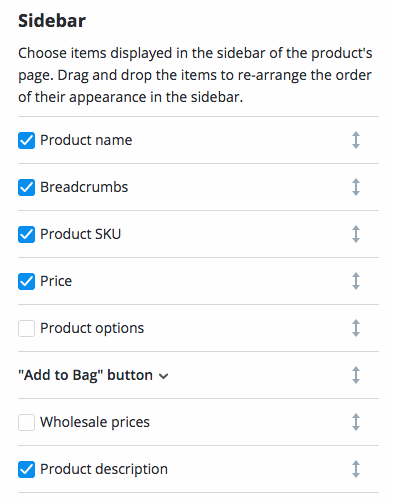Image resolution: width=393 pixels, height=499 pixels.
Task: Click the drag handle icon for Product options
Action: tap(356, 328)
